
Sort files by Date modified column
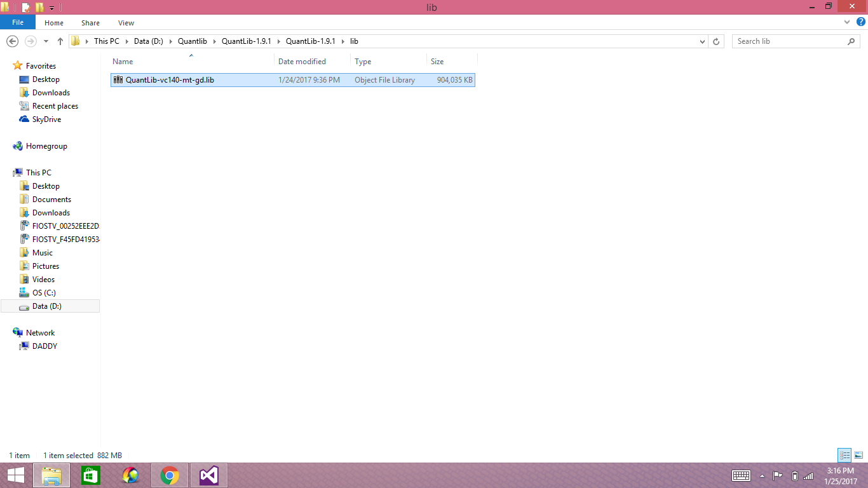click(x=302, y=62)
